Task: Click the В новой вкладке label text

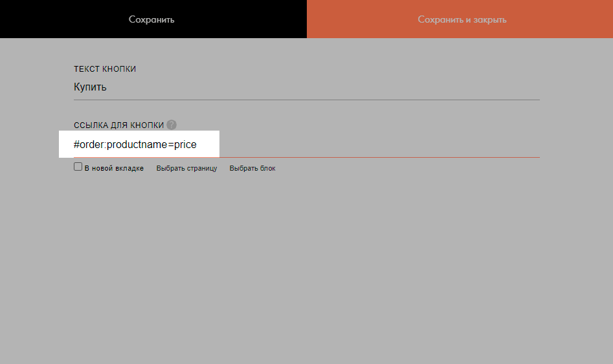Action: click(x=114, y=168)
